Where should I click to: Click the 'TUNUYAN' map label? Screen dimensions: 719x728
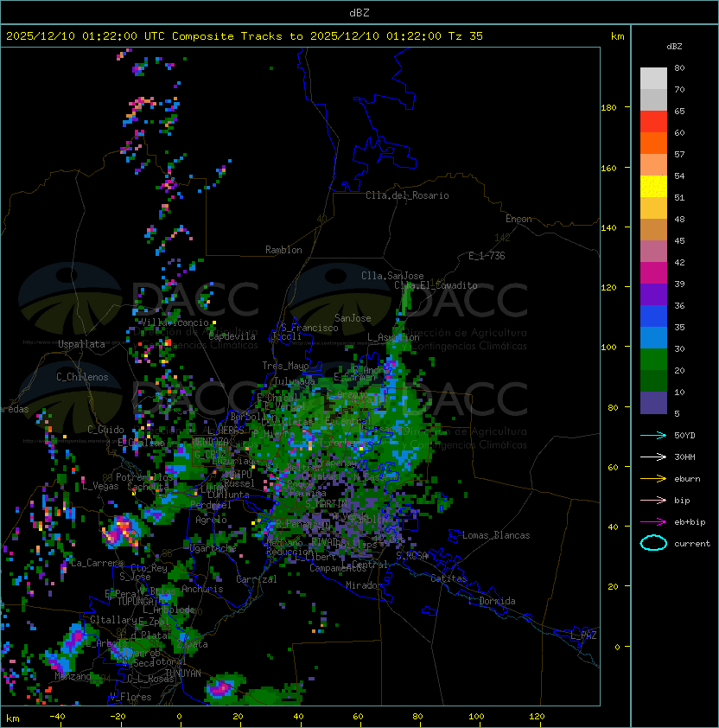[x=183, y=674]
